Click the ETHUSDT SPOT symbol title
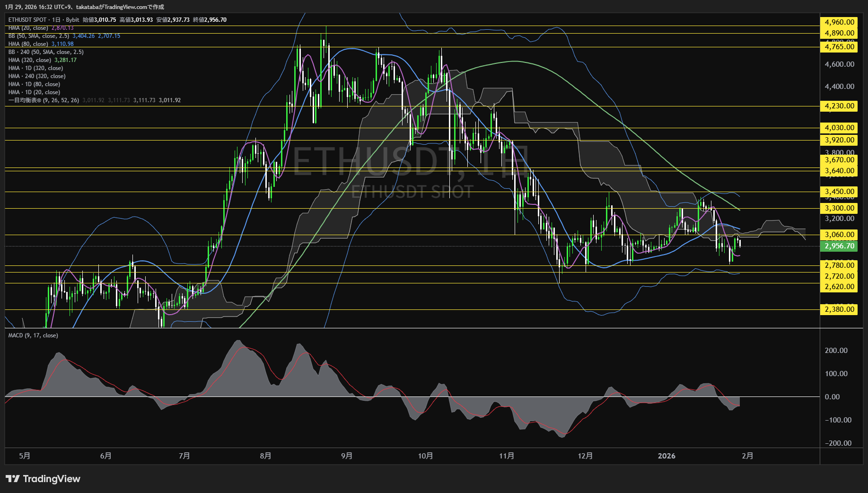Image resolution: width=868 pixels, height=493 pixels. pos(27,20)
